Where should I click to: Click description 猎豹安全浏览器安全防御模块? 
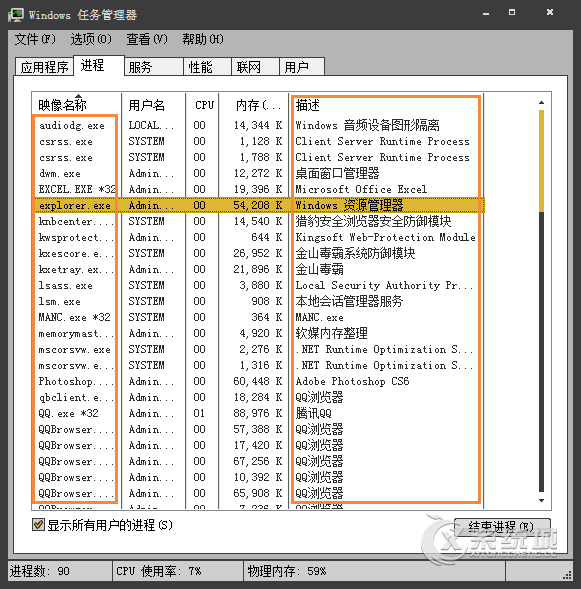pyautogui.click(x=373, y=221)
